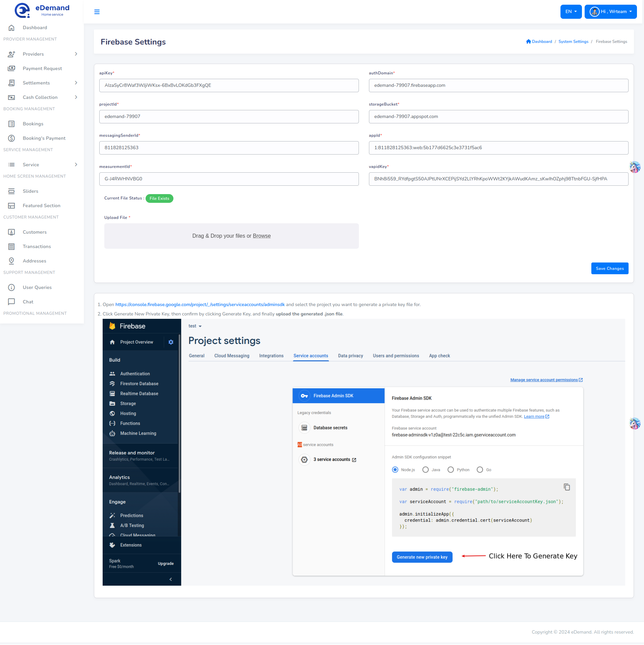The image size is (644, 645).
Task: Click the Featured Section icon
Action: click(11, 206)
